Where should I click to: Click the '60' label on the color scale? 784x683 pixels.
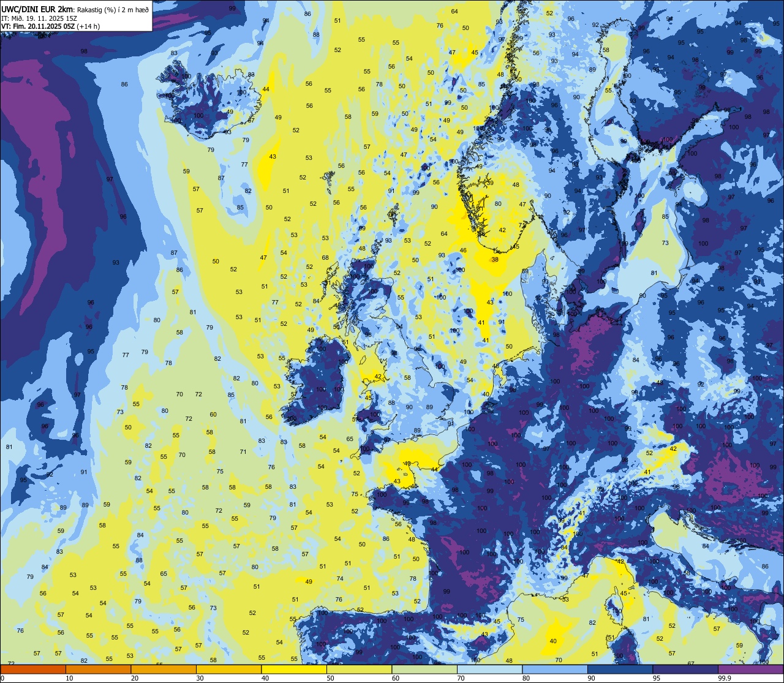[396, 678]
